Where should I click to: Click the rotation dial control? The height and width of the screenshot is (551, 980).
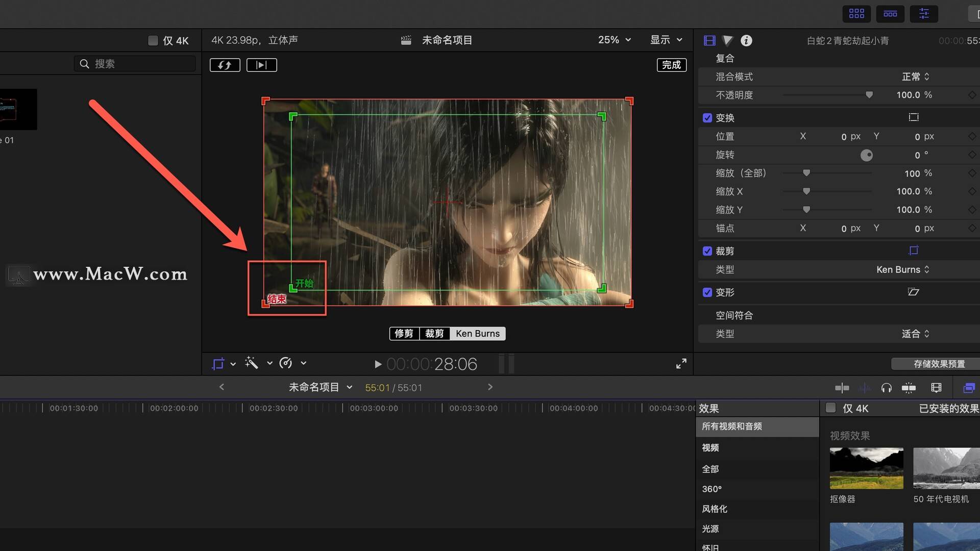(x=867, y=155)
